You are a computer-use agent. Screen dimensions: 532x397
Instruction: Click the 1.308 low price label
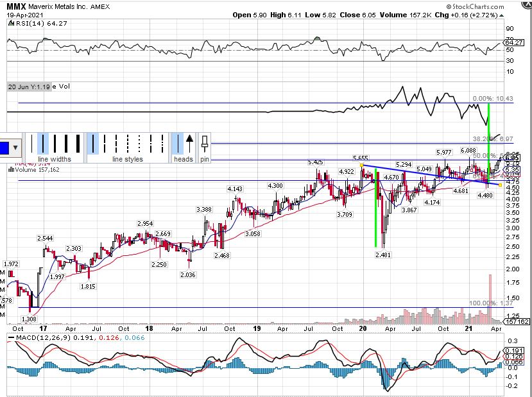(x=29, y=319)
